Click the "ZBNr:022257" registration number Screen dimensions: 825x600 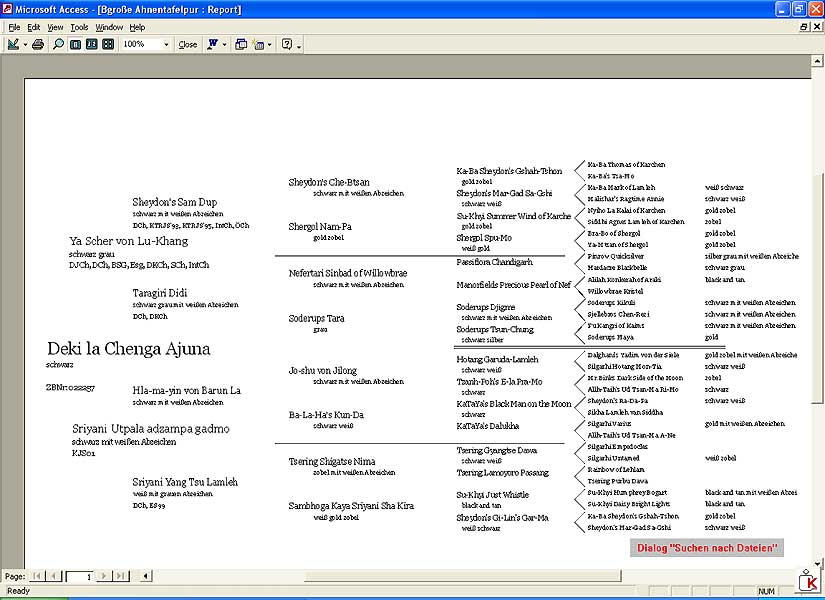pyautogui.click(x=71, y=388)
